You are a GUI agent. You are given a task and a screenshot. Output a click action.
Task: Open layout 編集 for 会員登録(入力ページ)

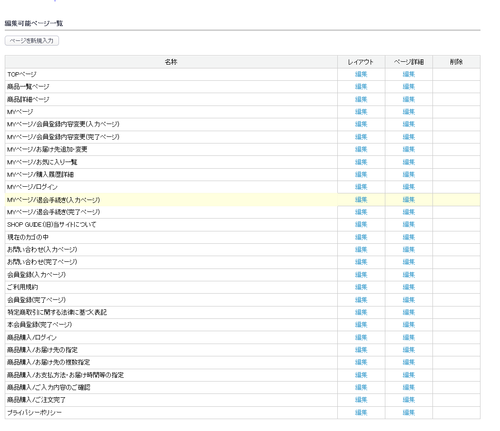pyautogui.click(x=361, y=275)
